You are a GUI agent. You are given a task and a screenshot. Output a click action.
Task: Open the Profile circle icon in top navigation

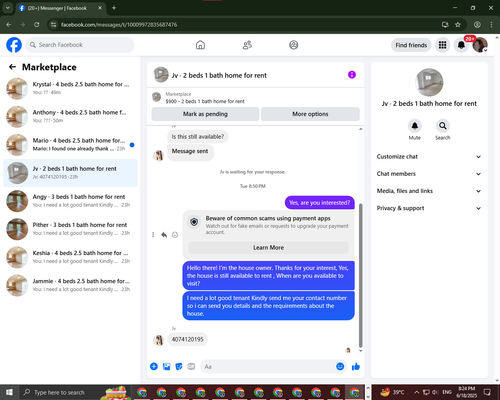click(294, 45)
